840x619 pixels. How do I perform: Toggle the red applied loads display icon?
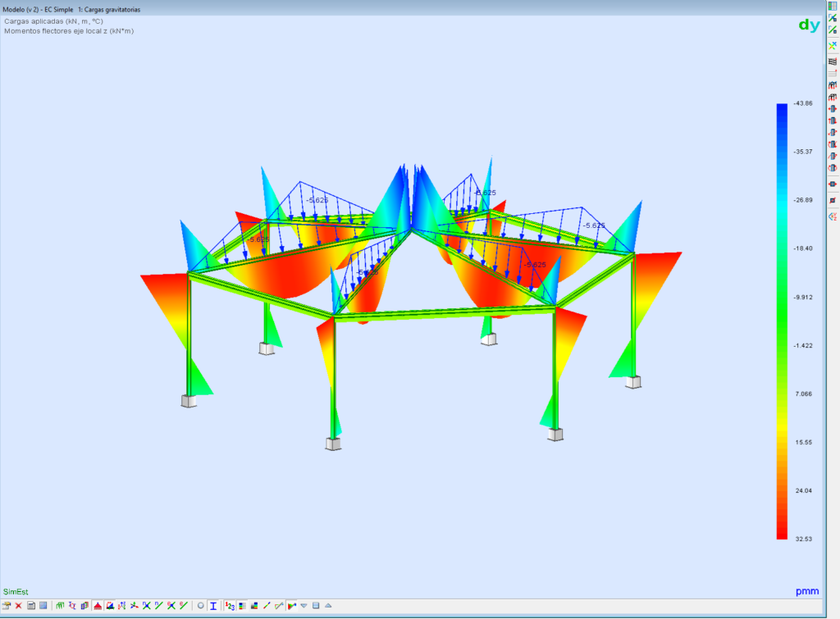(98, 606)
